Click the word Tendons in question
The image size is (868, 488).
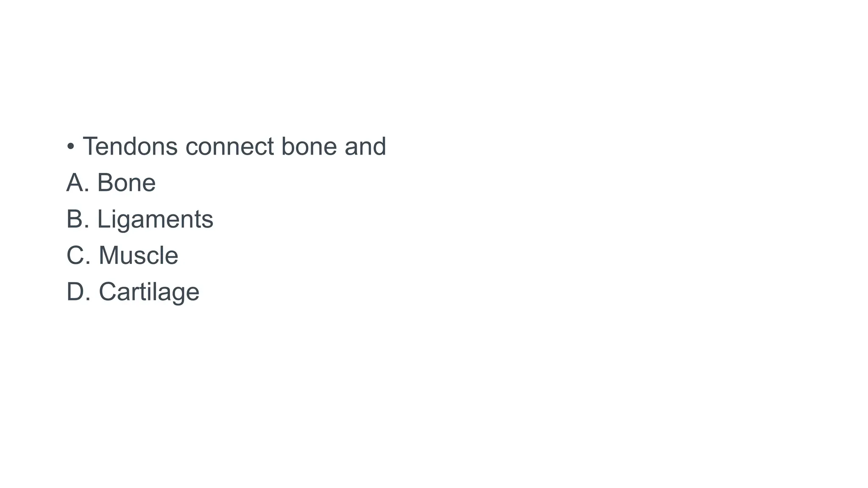click(130, 146)
